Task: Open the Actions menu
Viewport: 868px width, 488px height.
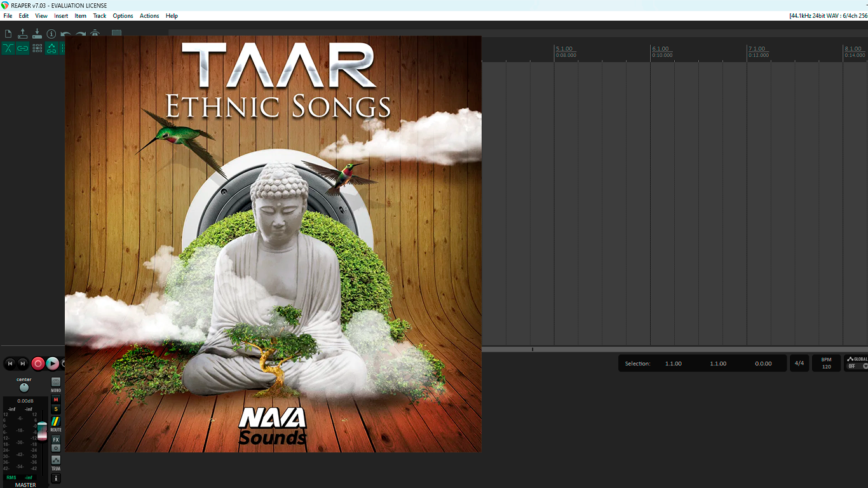Action: pyautogui.click(x=149, y=16)
